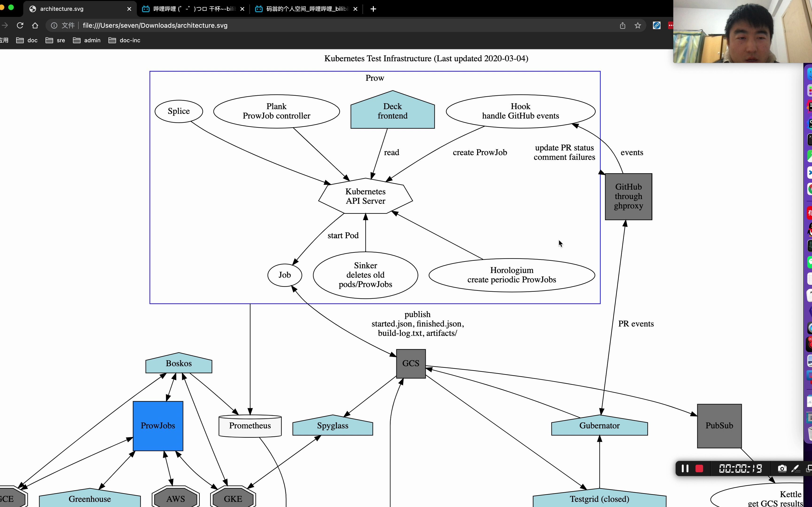Open a new browser tab

[373, 9]
